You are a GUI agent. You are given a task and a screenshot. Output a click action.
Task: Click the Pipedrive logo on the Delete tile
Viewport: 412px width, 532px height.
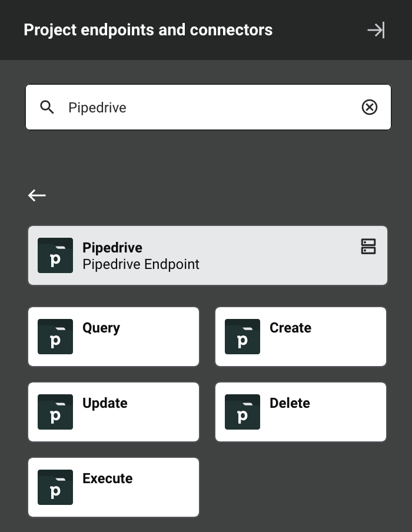point(242,412)
